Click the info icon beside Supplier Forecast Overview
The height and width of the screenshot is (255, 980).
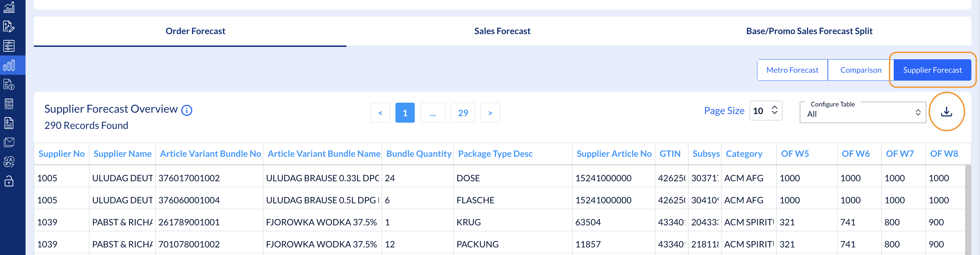[x=187, y=110]
